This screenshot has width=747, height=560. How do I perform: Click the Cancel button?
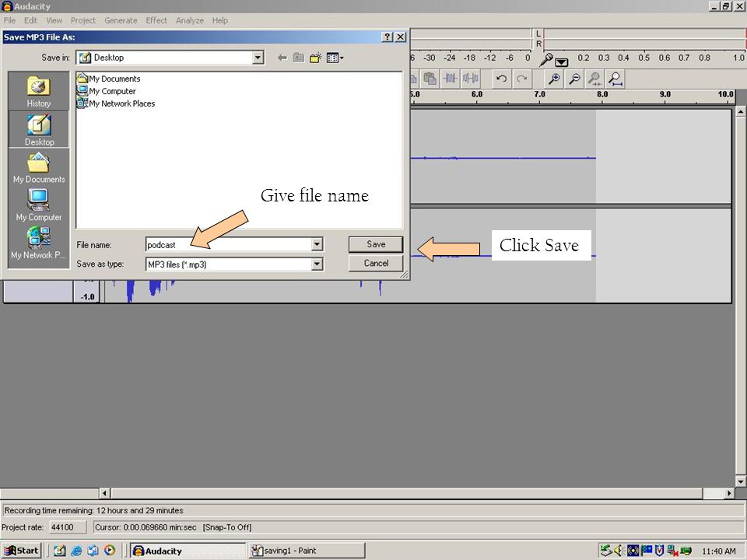pos(375,264)
